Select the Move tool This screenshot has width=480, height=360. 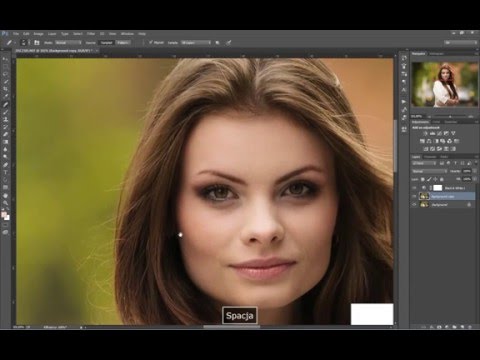5,59
